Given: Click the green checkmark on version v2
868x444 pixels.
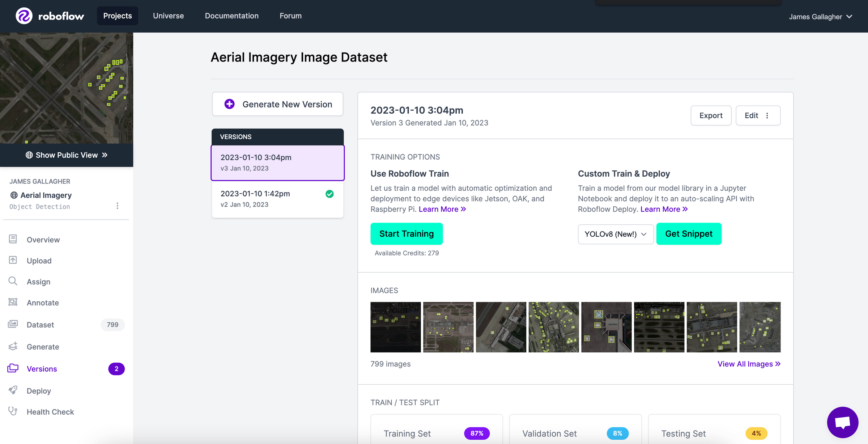Looking at the screenshot, I should pyautogui.click(x=329, y=194).
